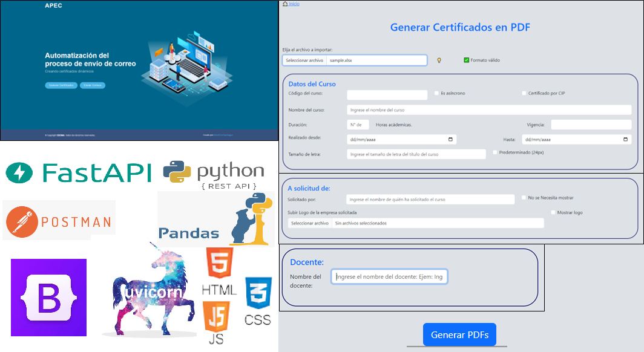Click the Bootstrap logo

pos(48,296)
